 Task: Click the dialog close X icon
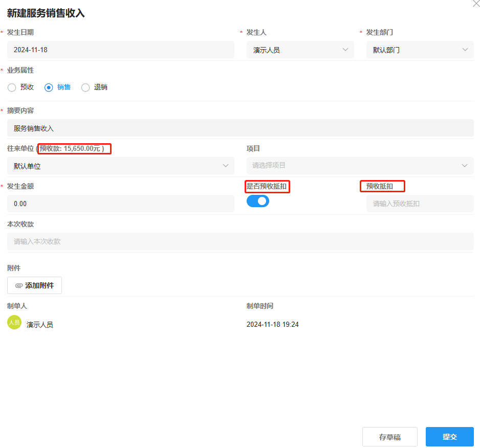[x=475, y=4]
